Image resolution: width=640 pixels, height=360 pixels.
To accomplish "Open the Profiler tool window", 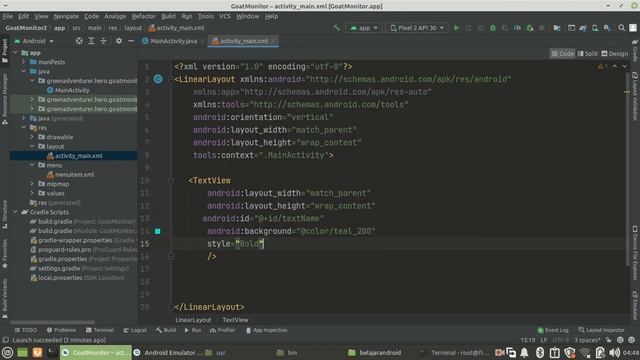I will [x=222, y=330].
